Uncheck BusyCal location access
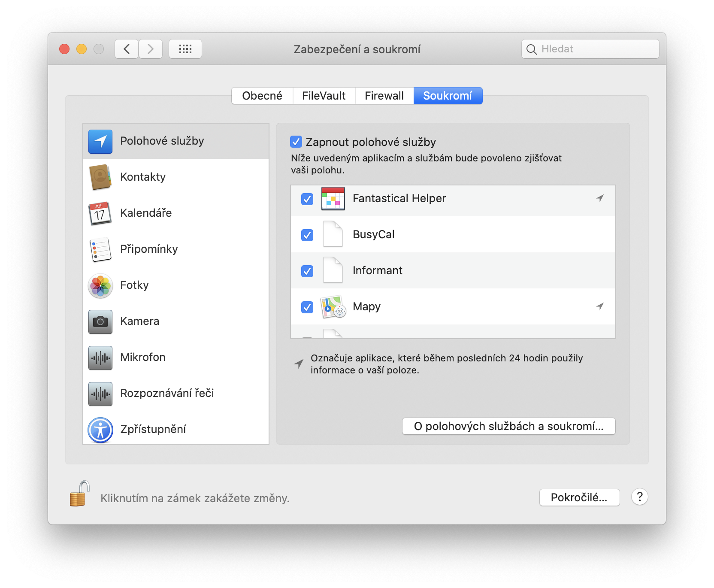 [307, 235]
